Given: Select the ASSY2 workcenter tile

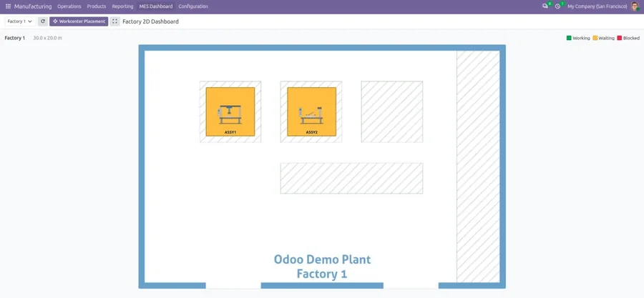Looking at the screenshot, I should click(x=311, y=111).
